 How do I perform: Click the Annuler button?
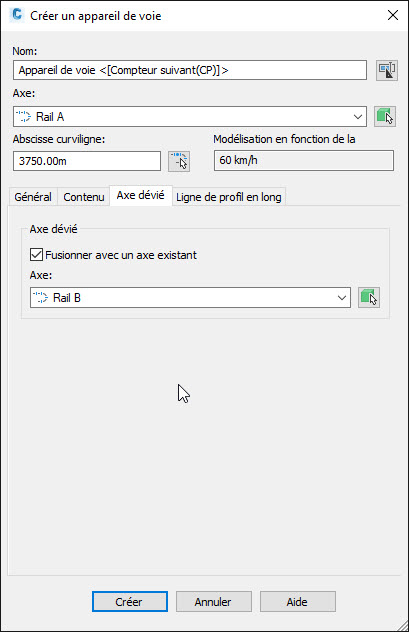tap(214, 601)
